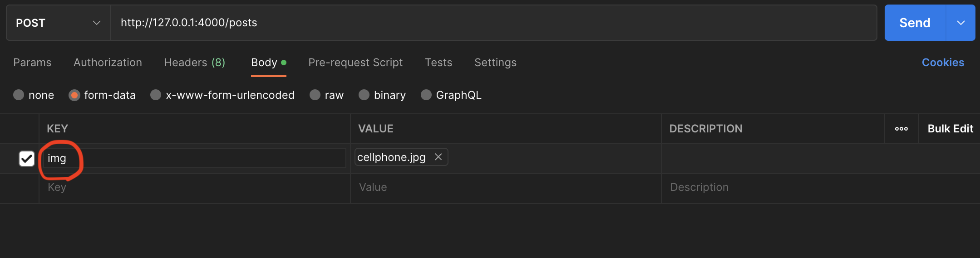Image resolution: width=980 pixels, height=258 pixels.
Task: Select the form-data radio button
Action: pyautogui.click(x=74, y=95)
